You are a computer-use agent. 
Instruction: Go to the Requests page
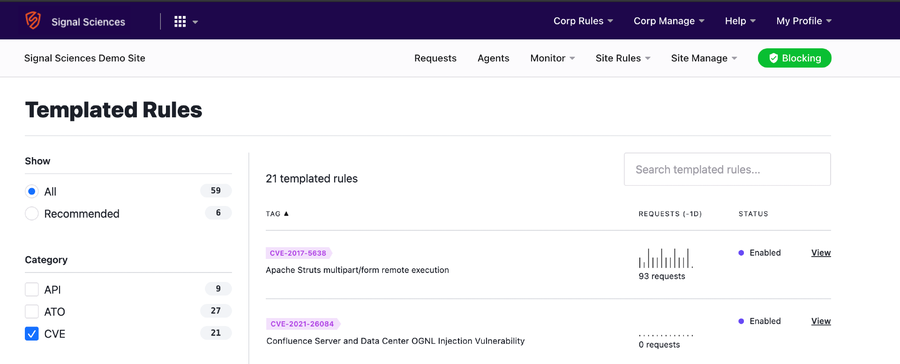click(435, 58)
